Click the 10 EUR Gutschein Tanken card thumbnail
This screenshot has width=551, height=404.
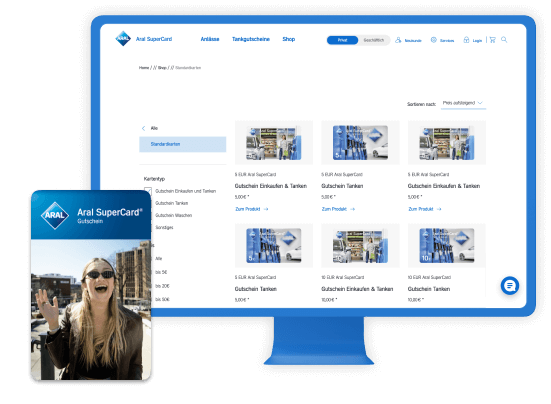point(447,245)
